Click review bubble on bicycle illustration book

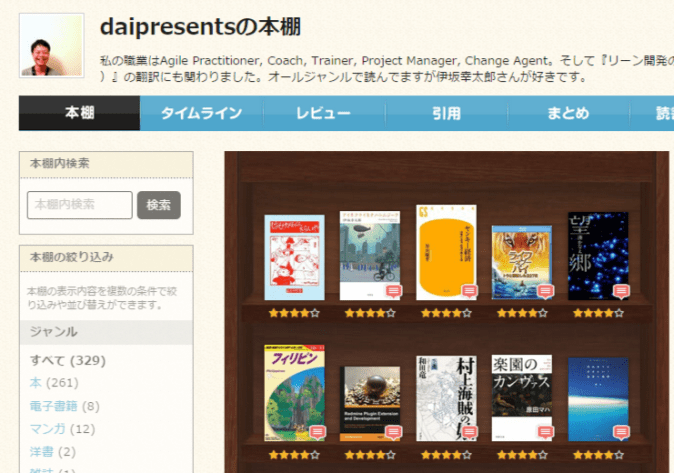pyautogui.click(x=393, y=291)
